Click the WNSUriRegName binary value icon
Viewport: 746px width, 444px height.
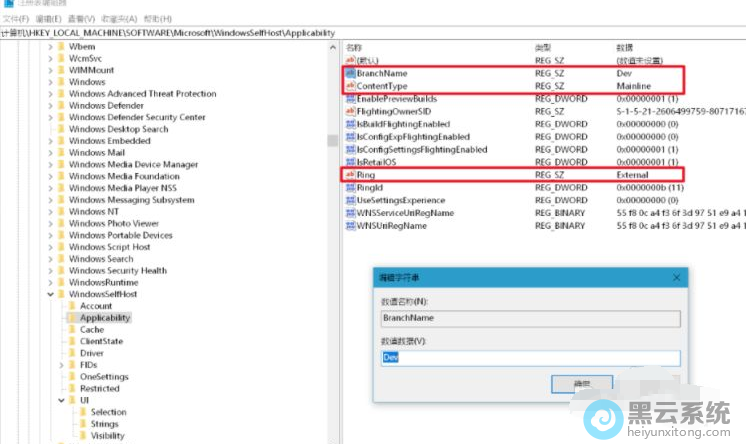pos(350,226)
